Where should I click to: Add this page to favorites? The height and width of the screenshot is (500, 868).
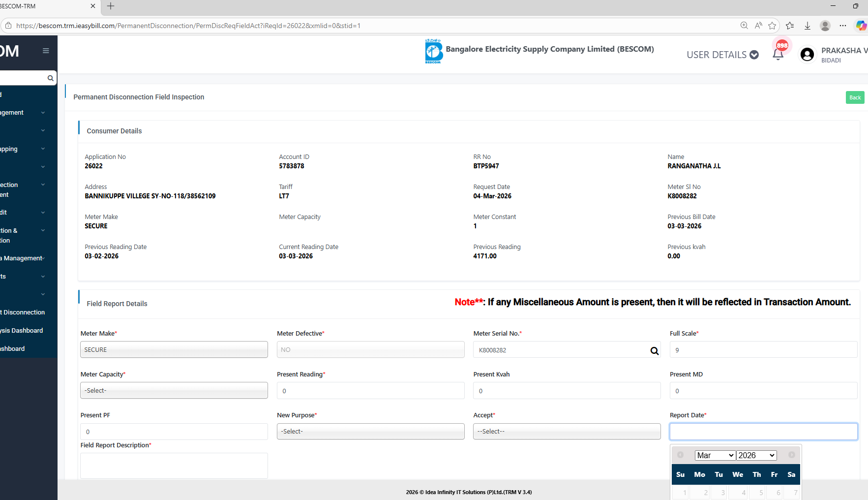(x=772, y=26)
